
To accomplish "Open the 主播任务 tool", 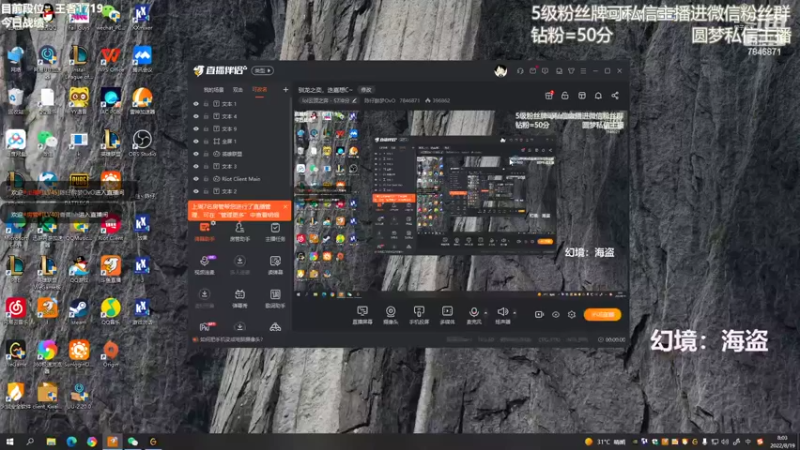I will (x=275, y=232).
